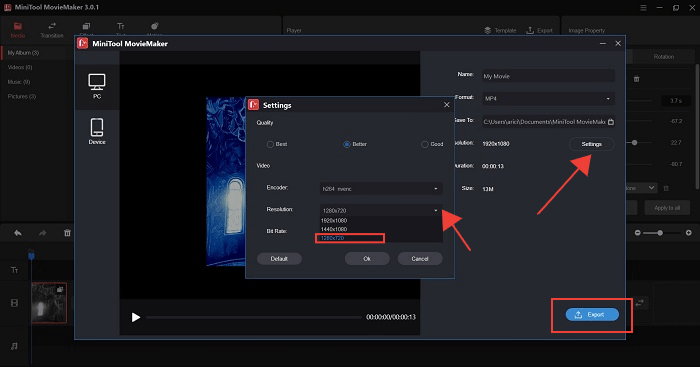
Task: Click the preview progress bar
Action: click(x=254, y=317)
